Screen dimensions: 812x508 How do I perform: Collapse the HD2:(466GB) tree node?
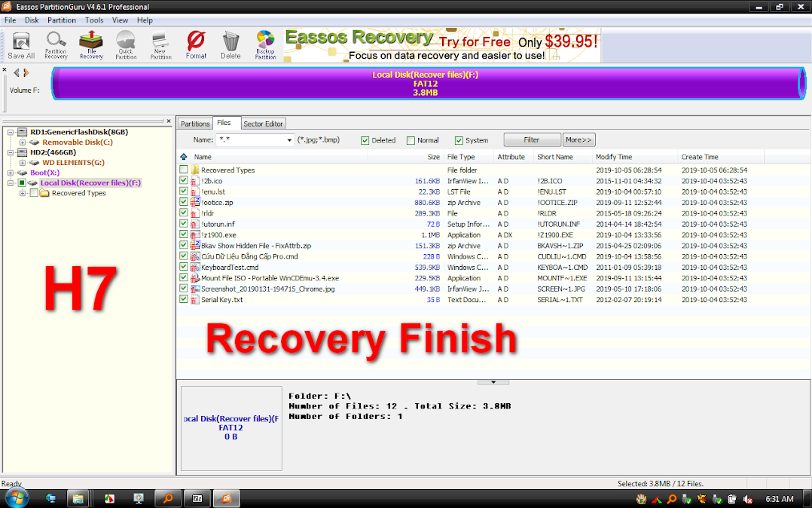pyautogui.click(x=11, y=152)
